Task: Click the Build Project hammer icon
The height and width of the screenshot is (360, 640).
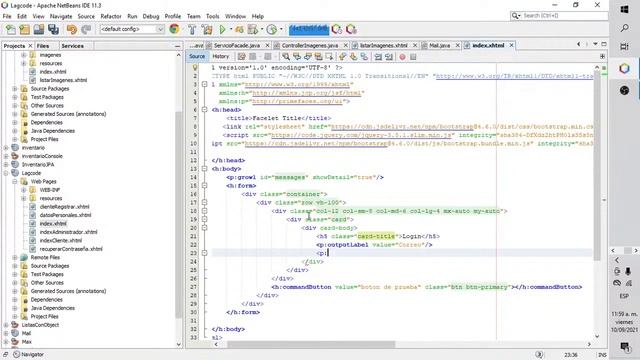Action: click(192, 29)
